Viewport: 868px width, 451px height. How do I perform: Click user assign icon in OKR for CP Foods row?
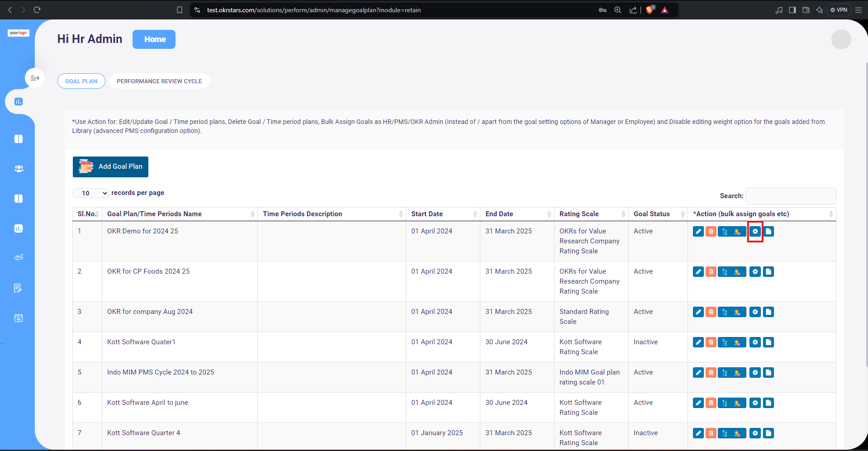coord(738,272)
